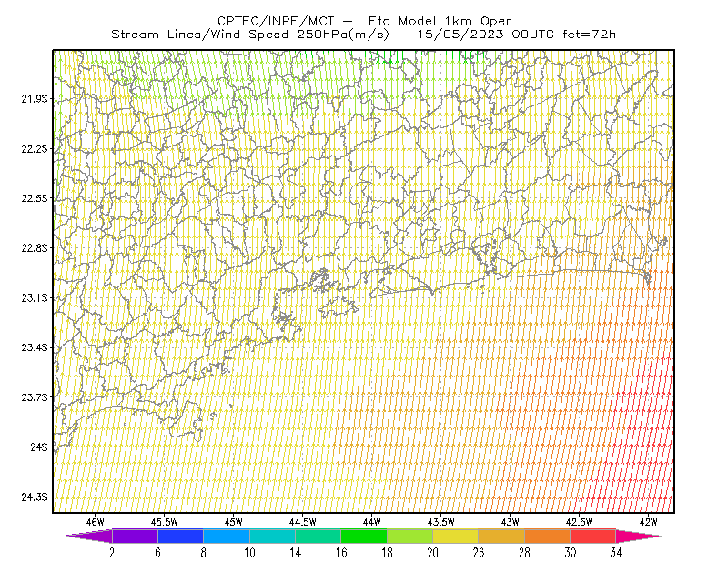The width and height of the screenshot is (728, 562).
Task: Click the legend value 2
Action: point(112,553)
